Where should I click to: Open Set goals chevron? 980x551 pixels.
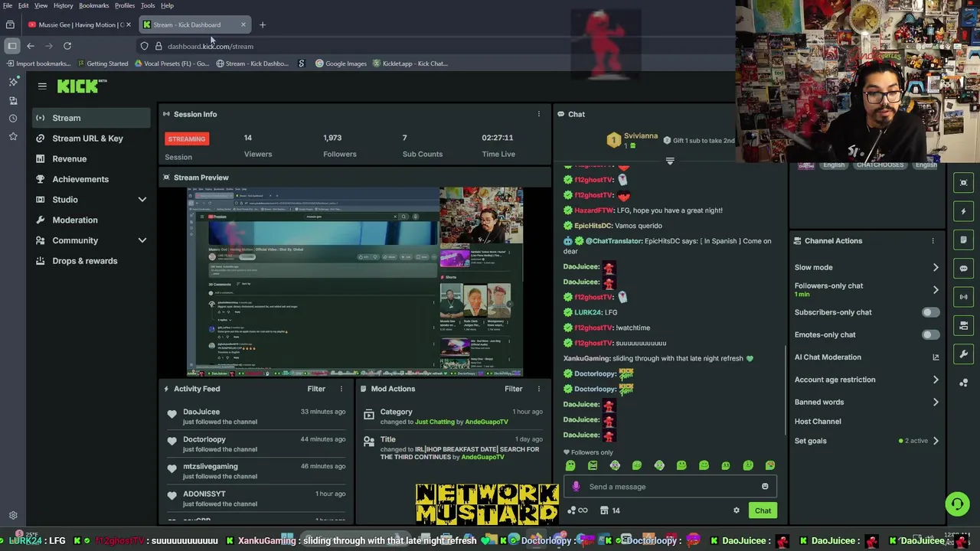point(935,441)
